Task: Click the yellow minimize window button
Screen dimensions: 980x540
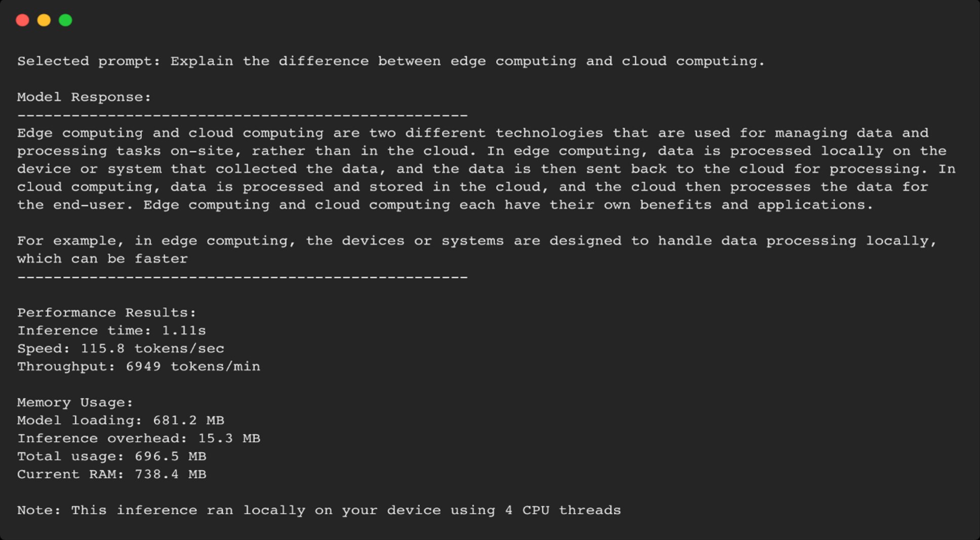Action: pyautogui.click(x=44, y=20)
